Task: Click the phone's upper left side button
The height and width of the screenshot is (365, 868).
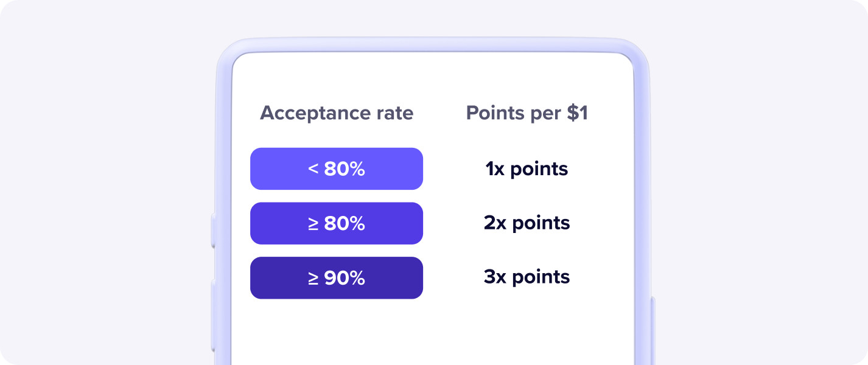Action: (x=214, y=231)
